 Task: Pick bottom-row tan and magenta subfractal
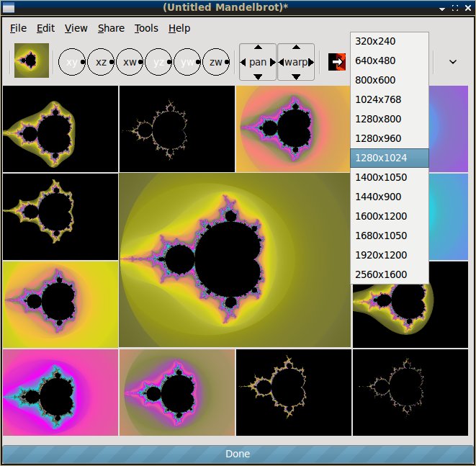pos(177,393)
